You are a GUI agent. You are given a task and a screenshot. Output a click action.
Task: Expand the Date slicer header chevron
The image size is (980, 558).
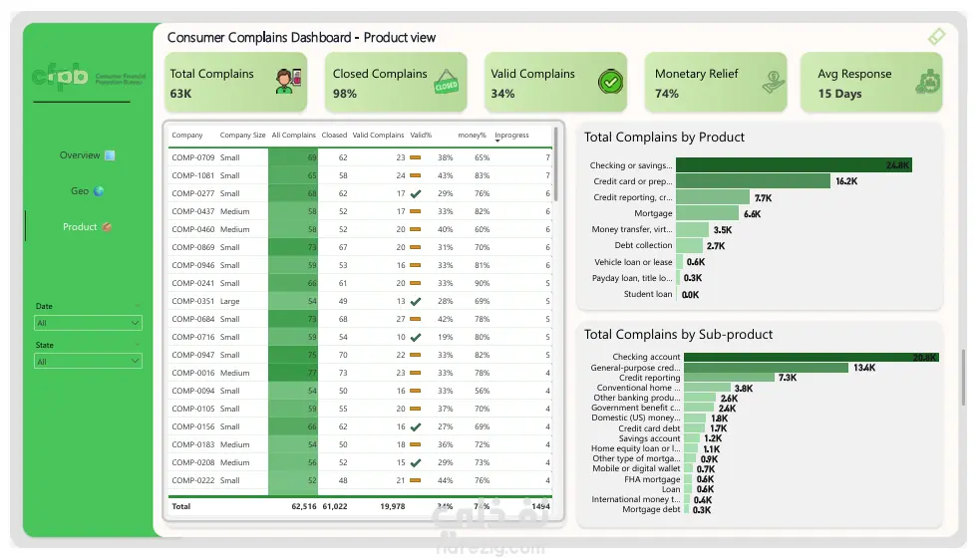click(x=137, y=306)
